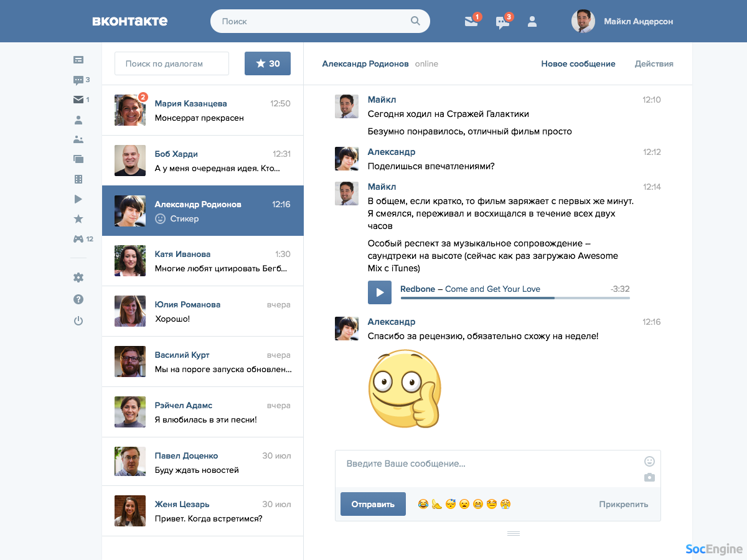Open the smiley emoji picker in message box
This screenshot has width=747, height=560.
[x=649, y=461]
